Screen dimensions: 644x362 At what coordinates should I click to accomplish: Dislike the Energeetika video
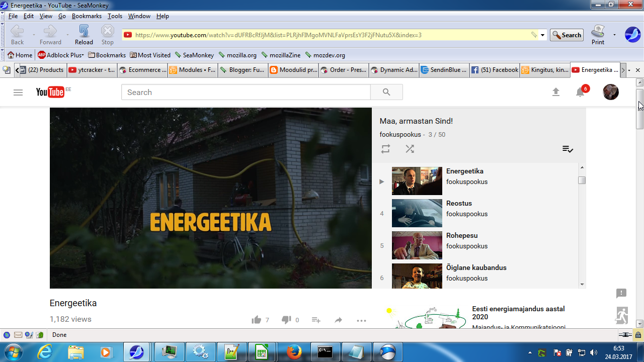click(286, 320)
